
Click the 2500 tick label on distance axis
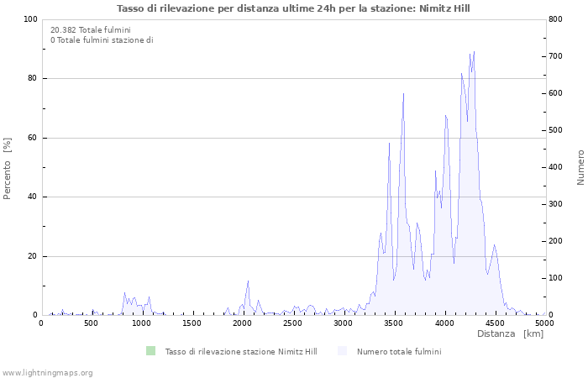point(293,323)
